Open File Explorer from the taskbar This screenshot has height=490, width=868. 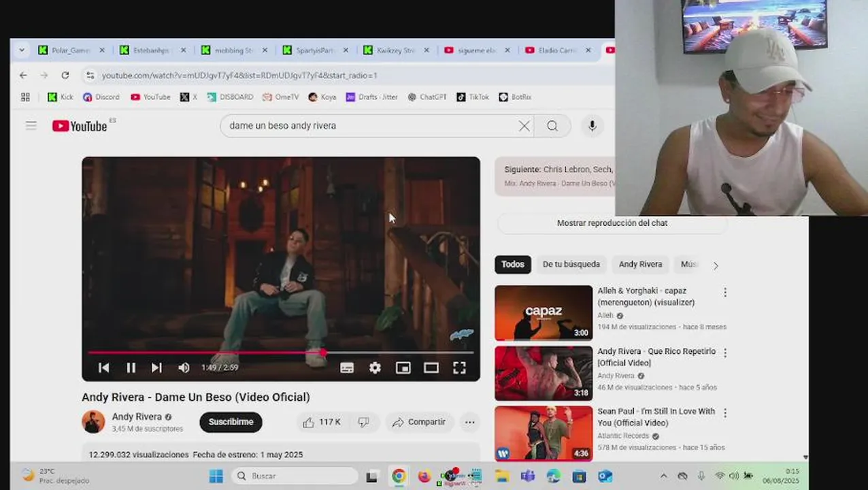[501, 476]
